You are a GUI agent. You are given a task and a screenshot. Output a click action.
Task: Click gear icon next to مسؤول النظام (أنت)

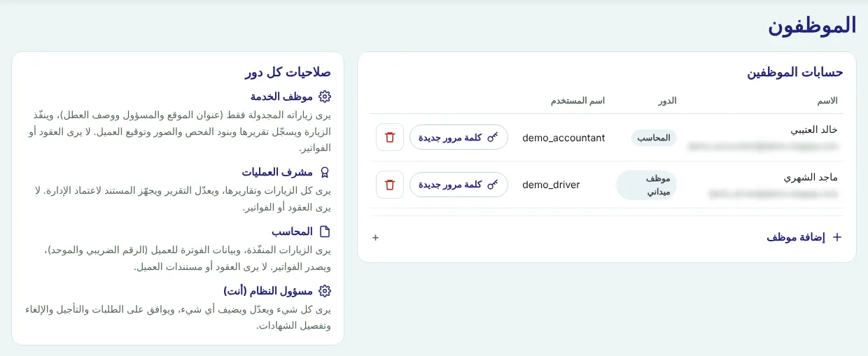325,291
